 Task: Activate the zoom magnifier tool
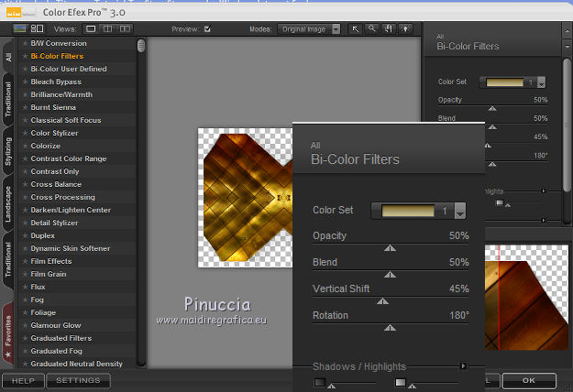coord(371,29)
